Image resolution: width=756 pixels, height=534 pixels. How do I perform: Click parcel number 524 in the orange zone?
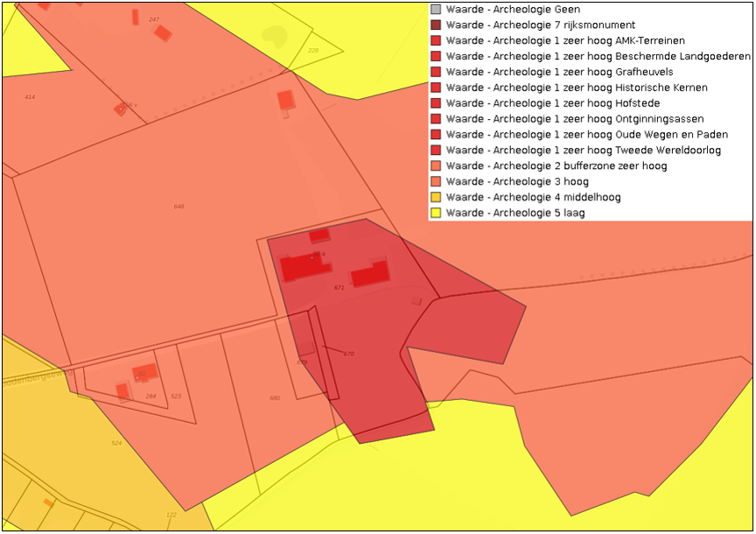[116, 443]
